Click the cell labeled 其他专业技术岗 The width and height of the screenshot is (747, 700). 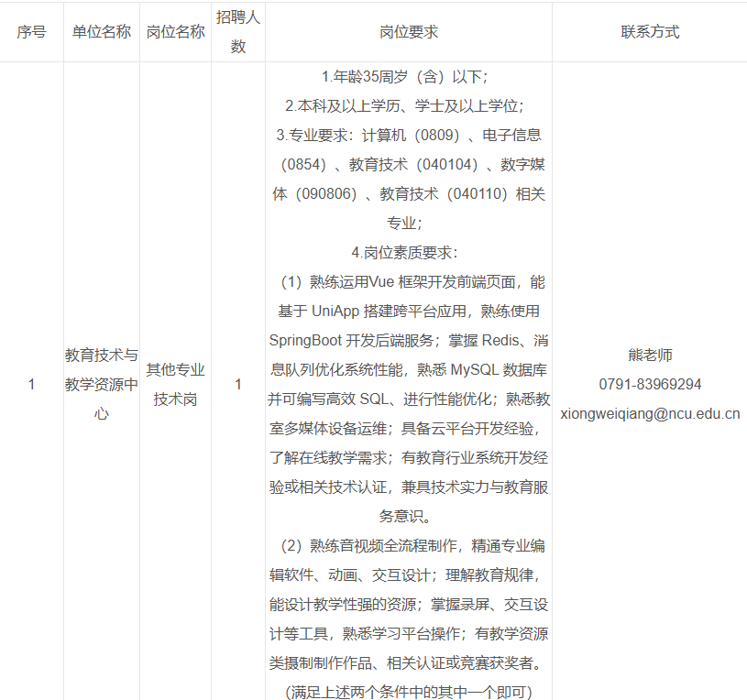176,383
